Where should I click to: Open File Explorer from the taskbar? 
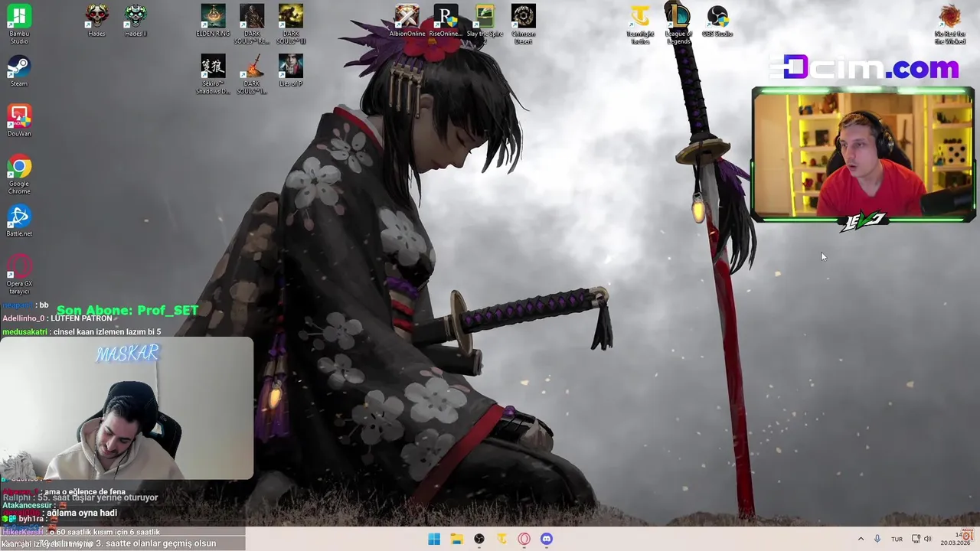point(456,539)
